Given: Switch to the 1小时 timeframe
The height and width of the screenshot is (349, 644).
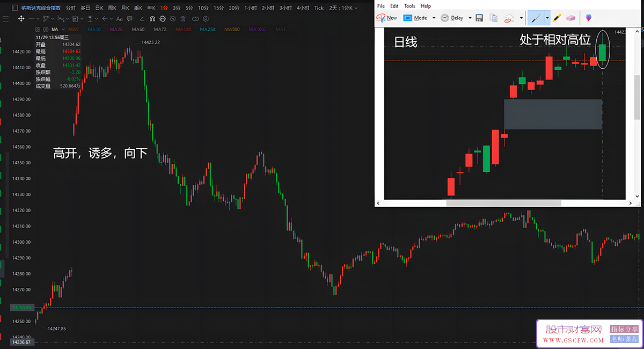Looking at the screenshot, I should [x=251, y=8].
